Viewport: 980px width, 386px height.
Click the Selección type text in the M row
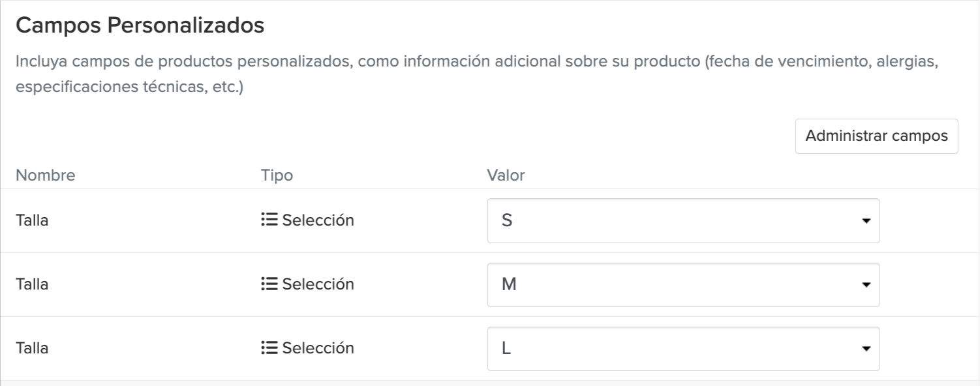[318, 285]
